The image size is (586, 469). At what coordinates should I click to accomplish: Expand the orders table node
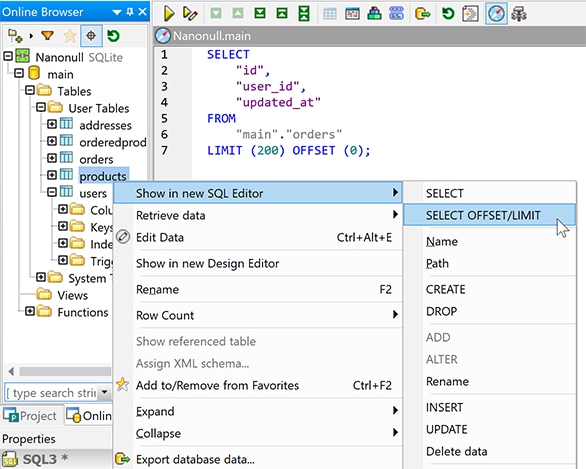(x=52, y=158)
